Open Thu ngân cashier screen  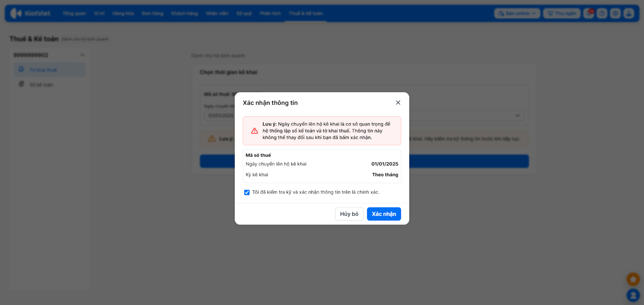point(562,13)
